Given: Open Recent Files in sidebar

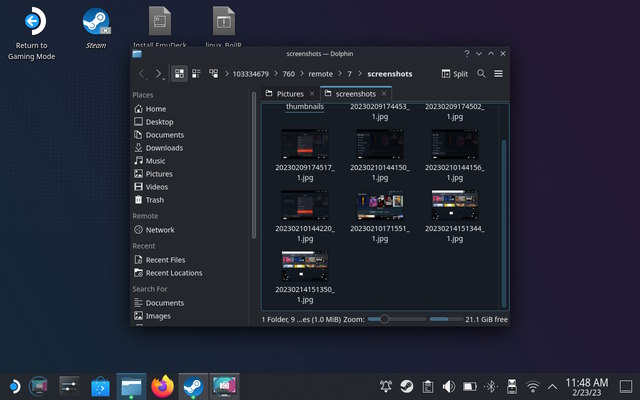Looking at the screenshot, I should 160,260.
